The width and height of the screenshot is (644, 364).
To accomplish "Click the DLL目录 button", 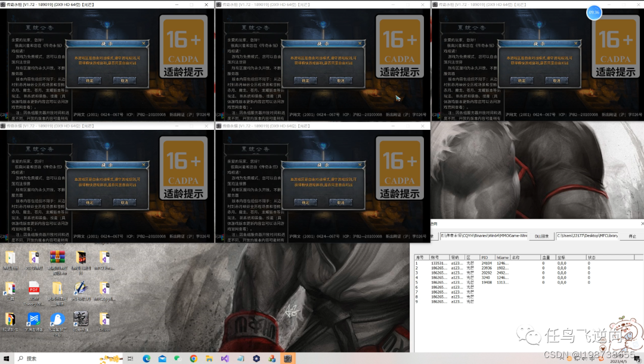I will click(x=541, y=236).
